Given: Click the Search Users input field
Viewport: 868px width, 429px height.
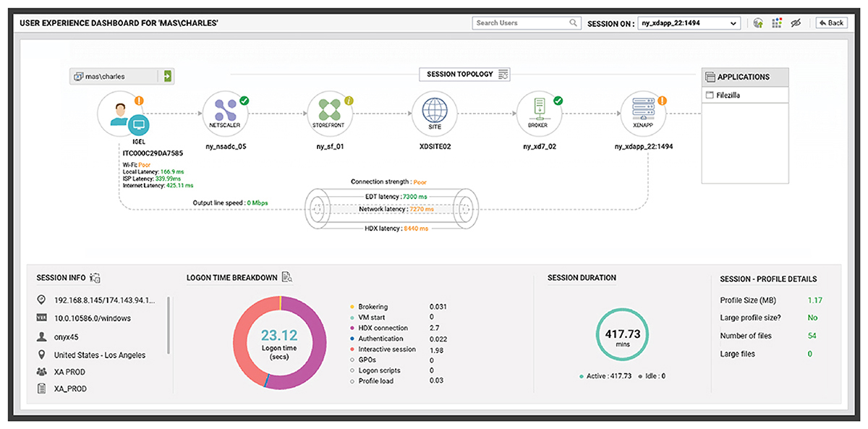Looking at the screenshot, I should click(521, 23).
